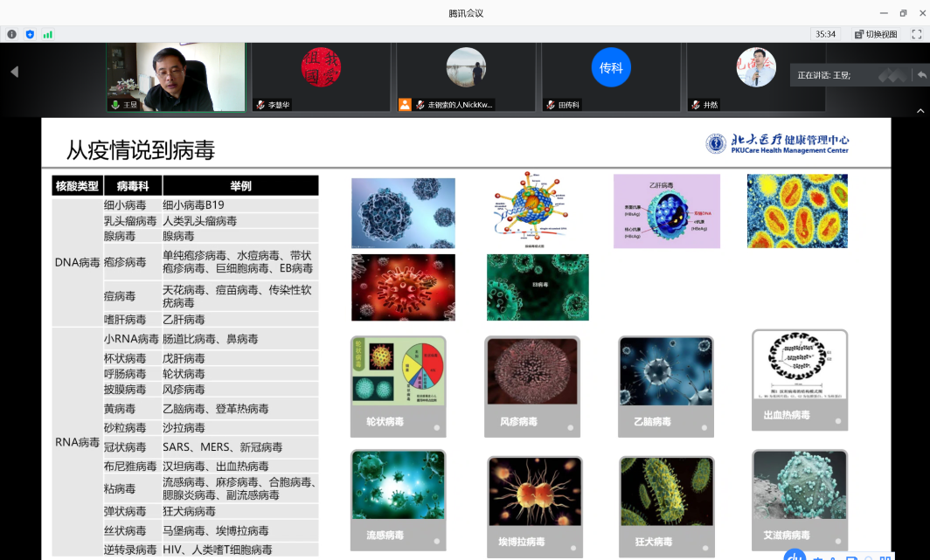Click the avatar icon beside 走钢索的人NickKw
This screenshot has height=560, width=930.
click(405, 103)
